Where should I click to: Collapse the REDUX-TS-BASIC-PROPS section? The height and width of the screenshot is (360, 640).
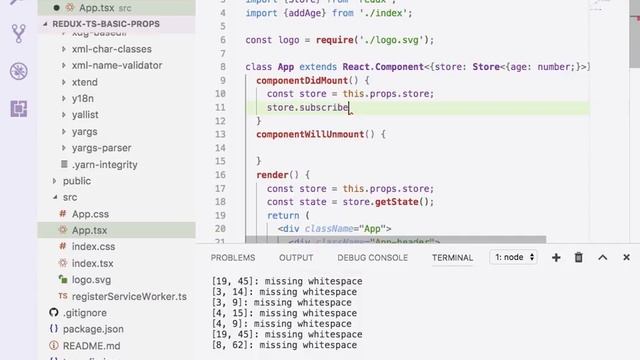45,24
